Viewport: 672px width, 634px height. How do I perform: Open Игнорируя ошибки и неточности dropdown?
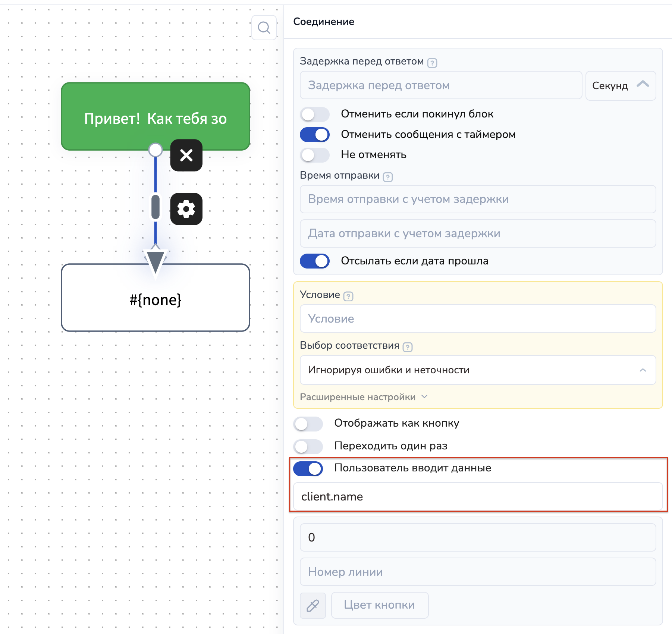[x=477, y=370]
